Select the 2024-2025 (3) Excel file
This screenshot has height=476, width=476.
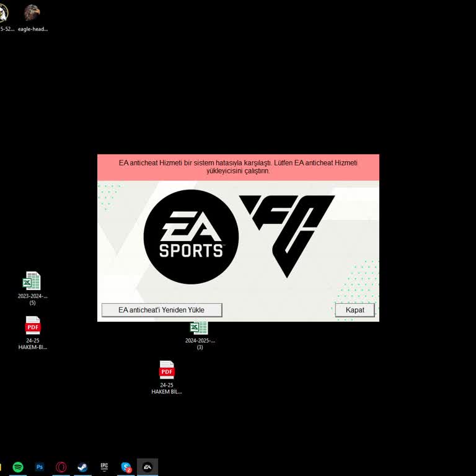pos(200,335)
